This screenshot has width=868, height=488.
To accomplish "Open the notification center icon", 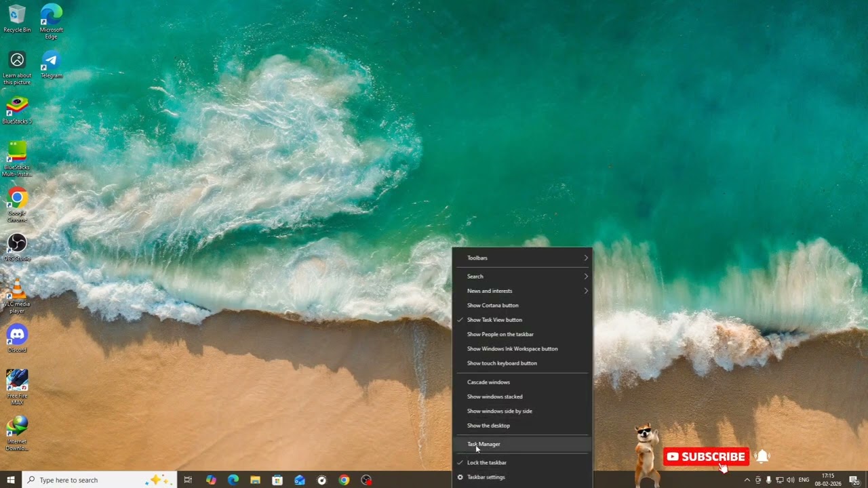I will pos(854,480).
